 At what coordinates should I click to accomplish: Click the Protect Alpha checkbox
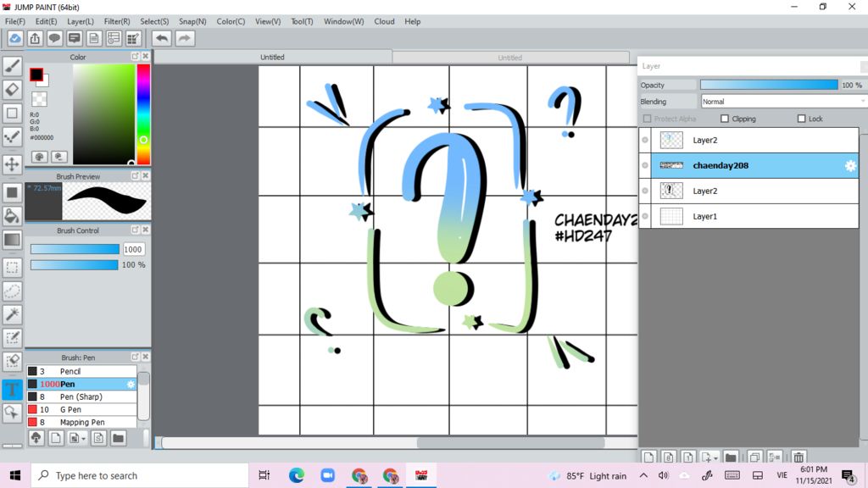(x=647, y=119)
